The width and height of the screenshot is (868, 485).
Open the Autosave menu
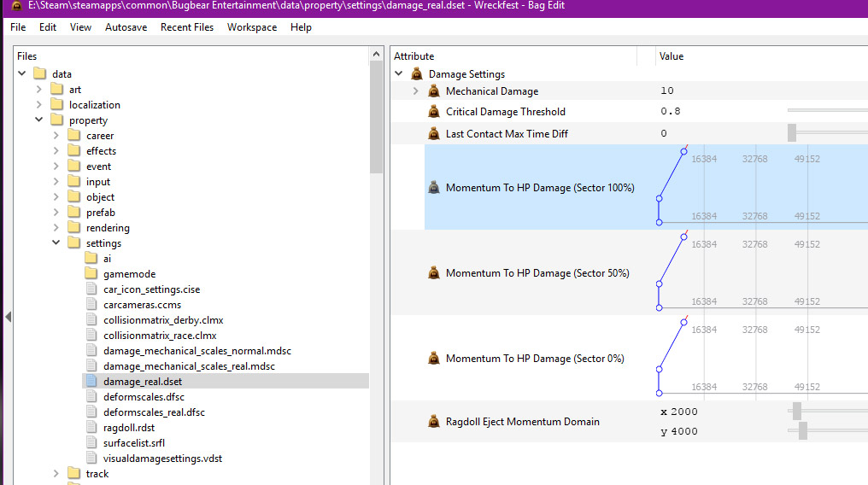[x=126, y=27]
